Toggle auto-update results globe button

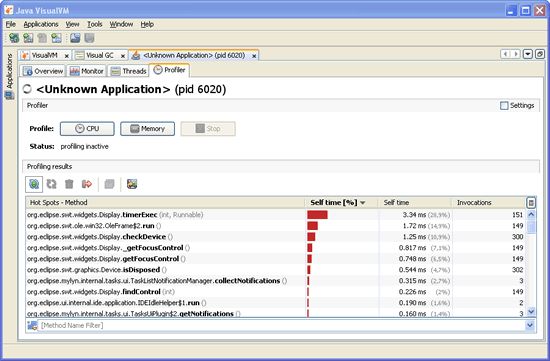(x=34, y=184)
